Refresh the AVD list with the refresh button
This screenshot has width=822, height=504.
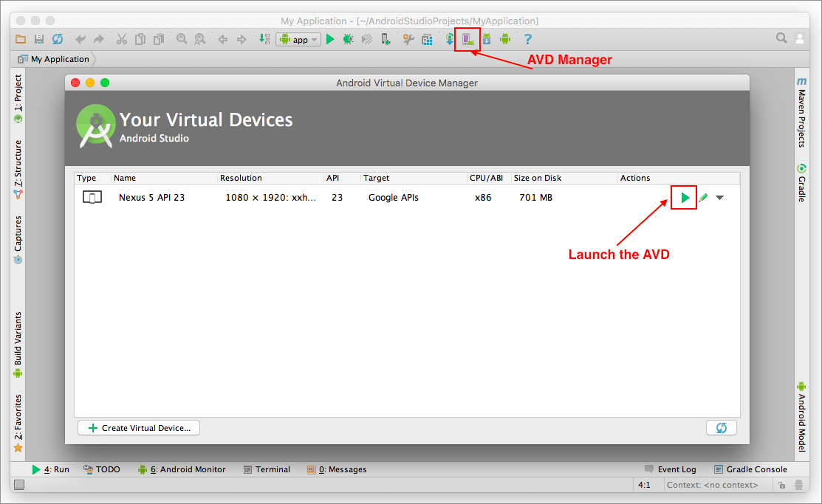click(x=722, y=428)
